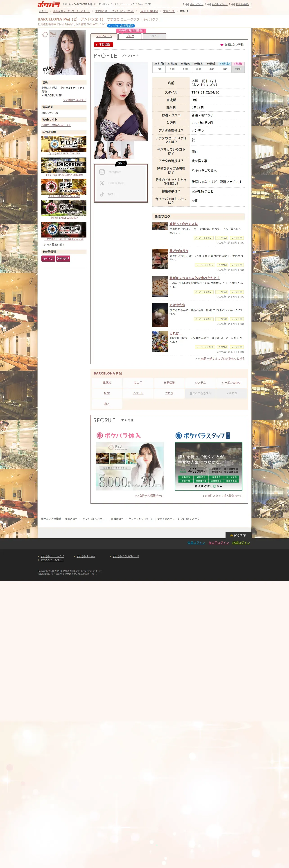Click the parfait blog thumbnail image
Screen dimensions: 289x868
160,315
